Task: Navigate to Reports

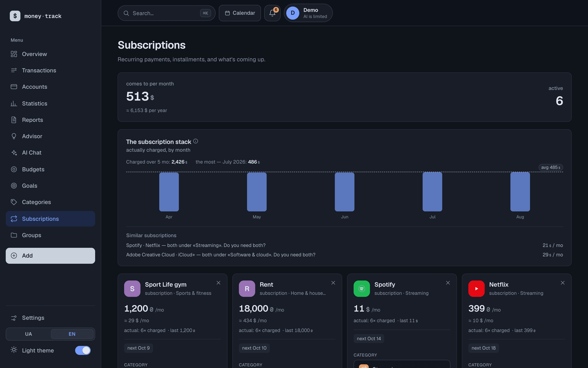Action: pyautogui.click(x=50, y=120)
